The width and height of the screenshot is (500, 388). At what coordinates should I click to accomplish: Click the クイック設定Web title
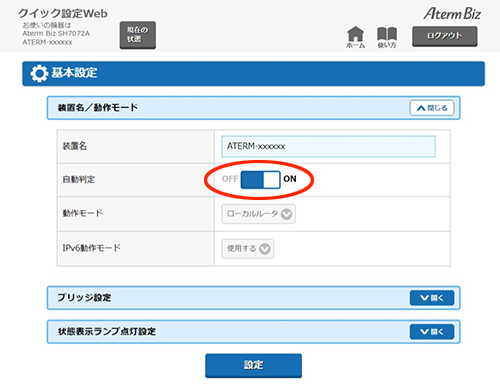click(x=63, y=14)
